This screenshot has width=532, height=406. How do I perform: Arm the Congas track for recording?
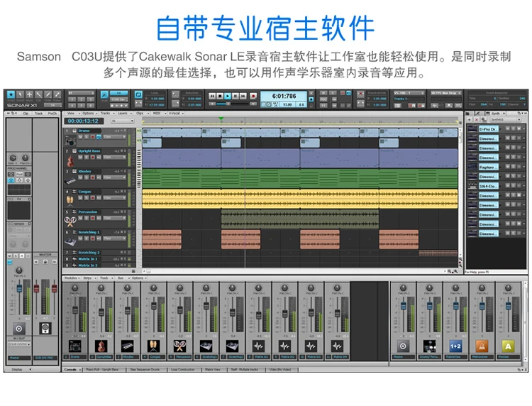(x=92, y=197)
